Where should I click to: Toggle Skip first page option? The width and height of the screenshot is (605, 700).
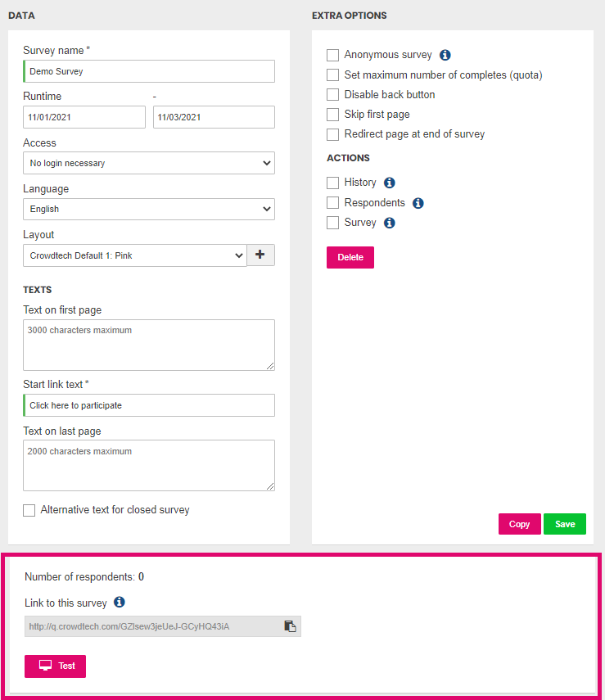coord(332,115)
